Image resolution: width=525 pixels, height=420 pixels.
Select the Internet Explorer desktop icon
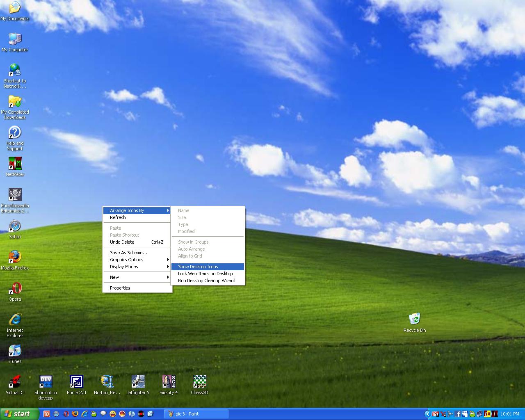click(x=15, y=325)
